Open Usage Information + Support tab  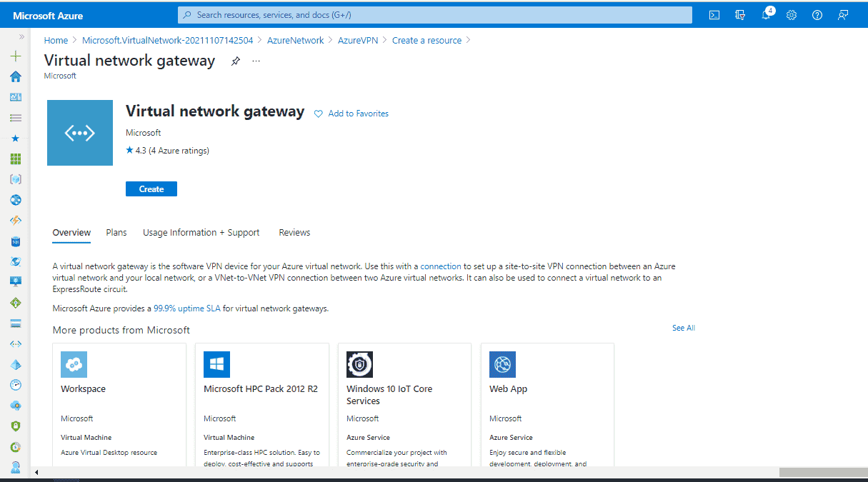(201, 233)
